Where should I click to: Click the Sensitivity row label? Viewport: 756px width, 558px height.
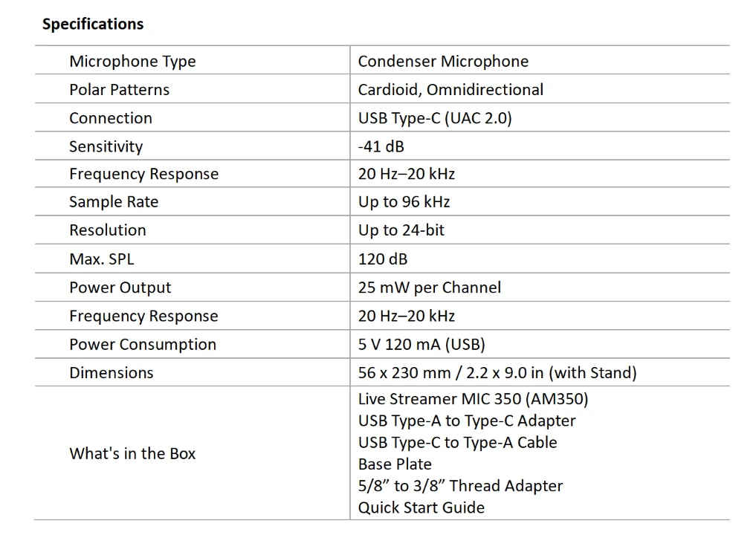pos(106,146)
